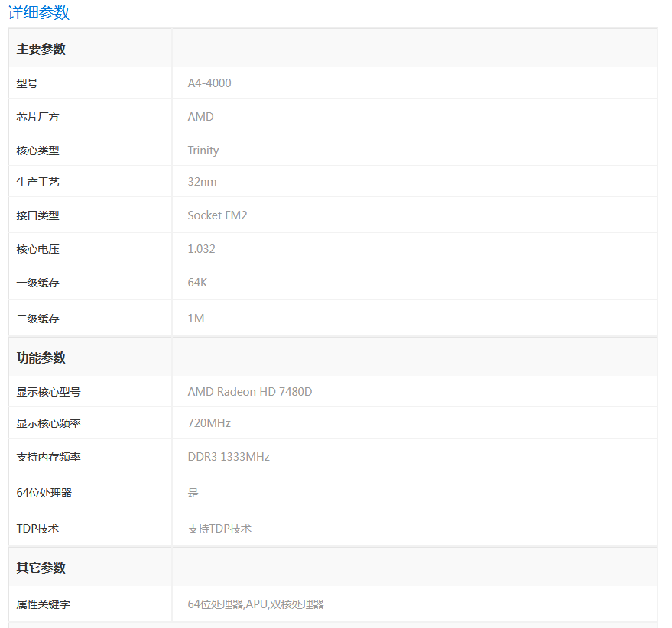Click the 核心电压 row label
This screenshot has width=672, height=628.
pyautogui.click(x=37, y=248)
